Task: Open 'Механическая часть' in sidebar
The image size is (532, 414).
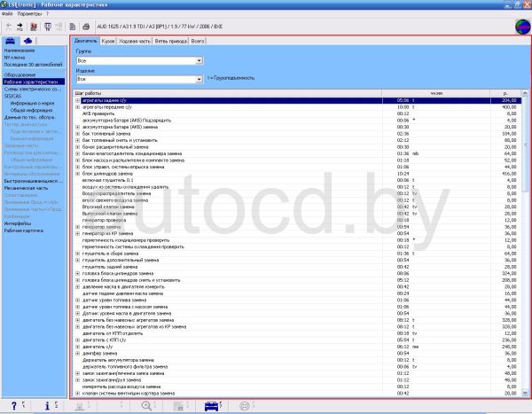Action: coord(26,188)
